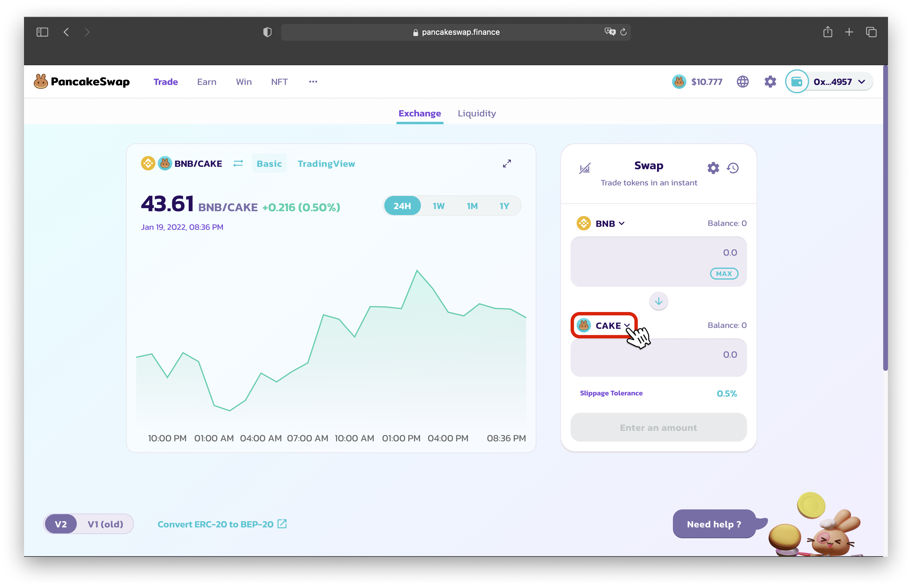
Task: Open the BNB token dropdown
Action: pyautogui.click(x=601, y=223)
